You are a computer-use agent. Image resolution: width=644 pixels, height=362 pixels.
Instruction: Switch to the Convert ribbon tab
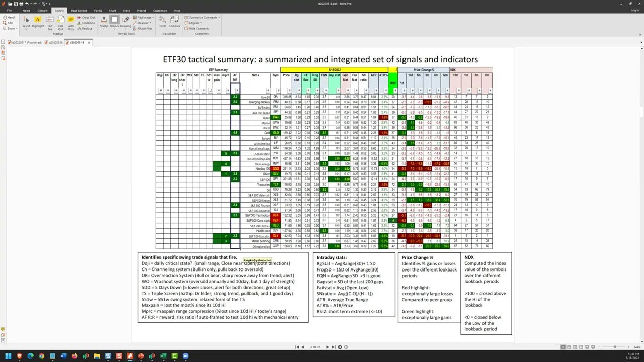click(42, 10)
